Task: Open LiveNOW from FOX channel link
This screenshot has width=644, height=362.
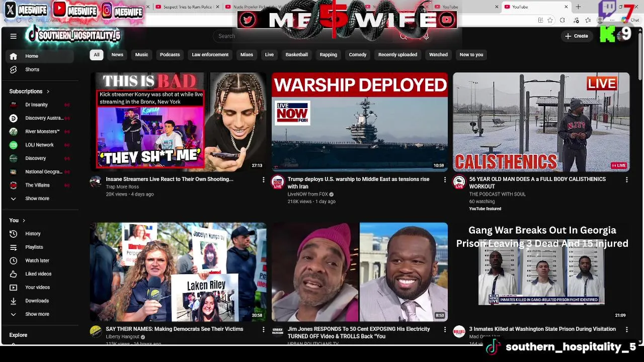Action: (x=307, y=194)
